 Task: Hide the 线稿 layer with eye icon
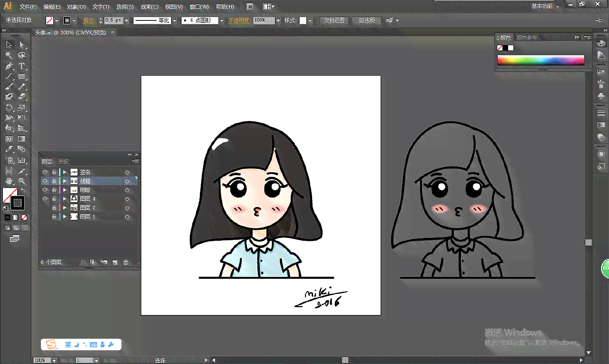pyautogui.click(x=45, y=181)
